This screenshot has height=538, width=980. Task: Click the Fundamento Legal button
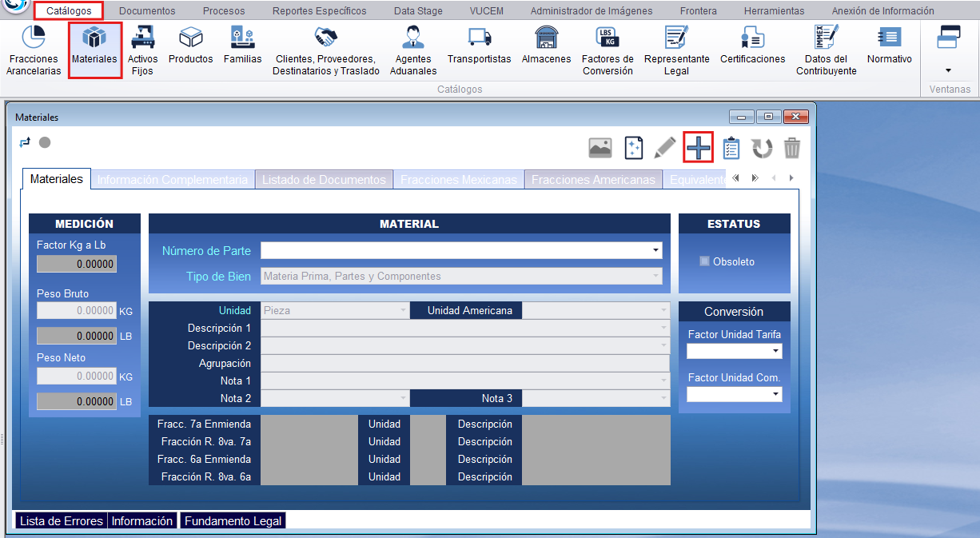[x=233, y=521]
